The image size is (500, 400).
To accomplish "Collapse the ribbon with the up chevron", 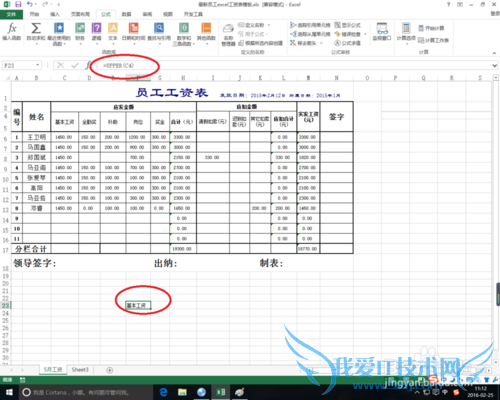I will tap(494, 53).
